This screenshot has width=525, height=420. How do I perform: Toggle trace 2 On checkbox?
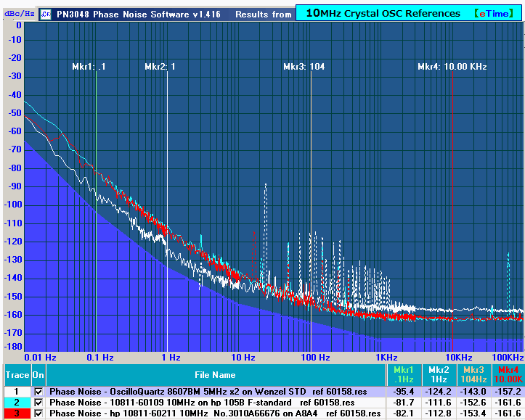(38, 403)
